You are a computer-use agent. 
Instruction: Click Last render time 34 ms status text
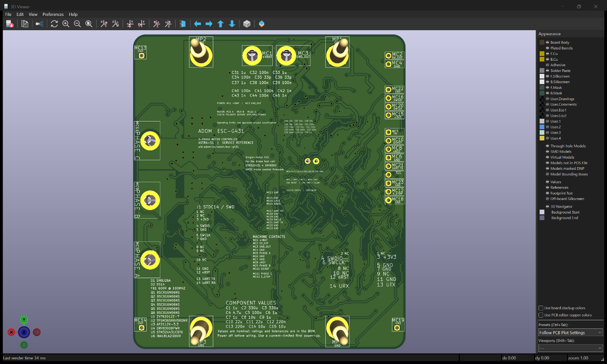pyautogui.click(x=24, y=358)
